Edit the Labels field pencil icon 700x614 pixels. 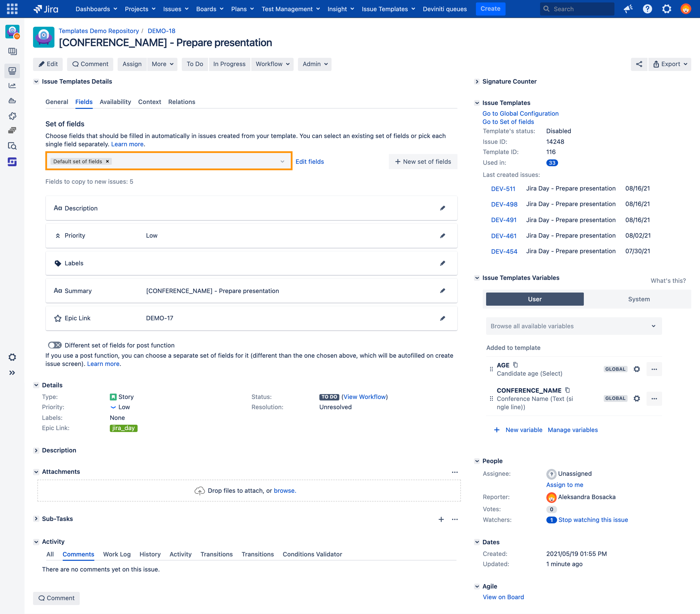(443, 263)
